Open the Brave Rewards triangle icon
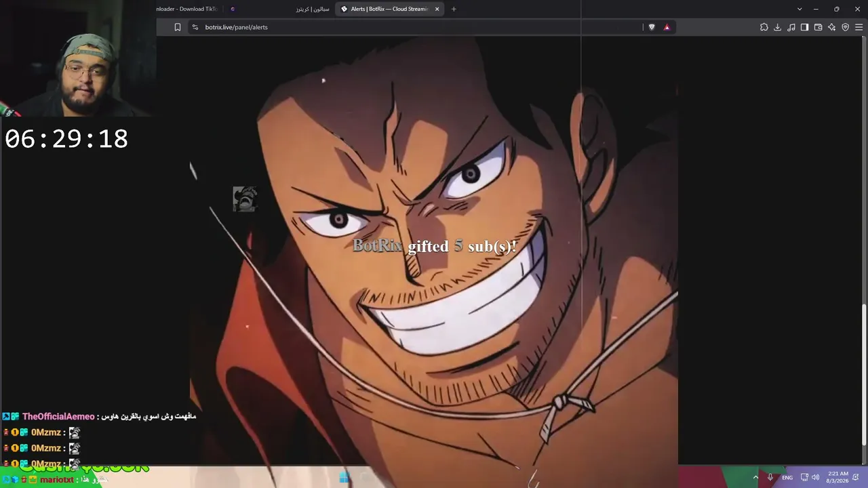 click(x=667, y=27)
